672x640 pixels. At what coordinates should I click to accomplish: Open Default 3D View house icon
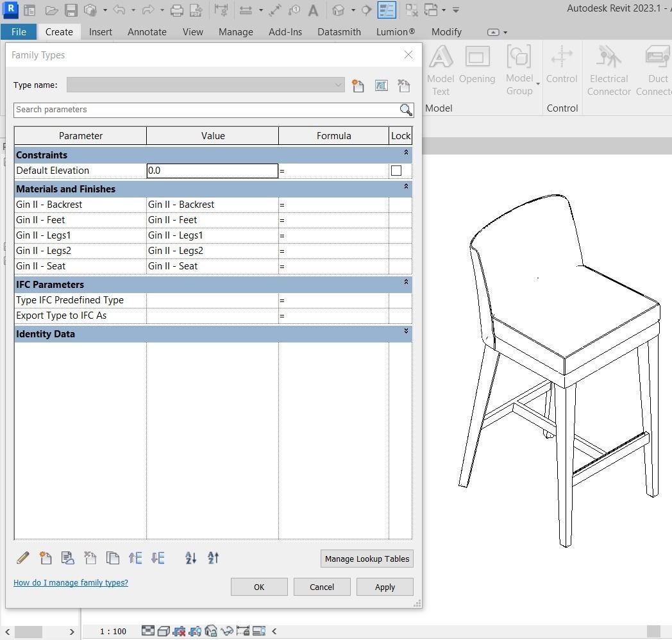(x=339, y=10)
